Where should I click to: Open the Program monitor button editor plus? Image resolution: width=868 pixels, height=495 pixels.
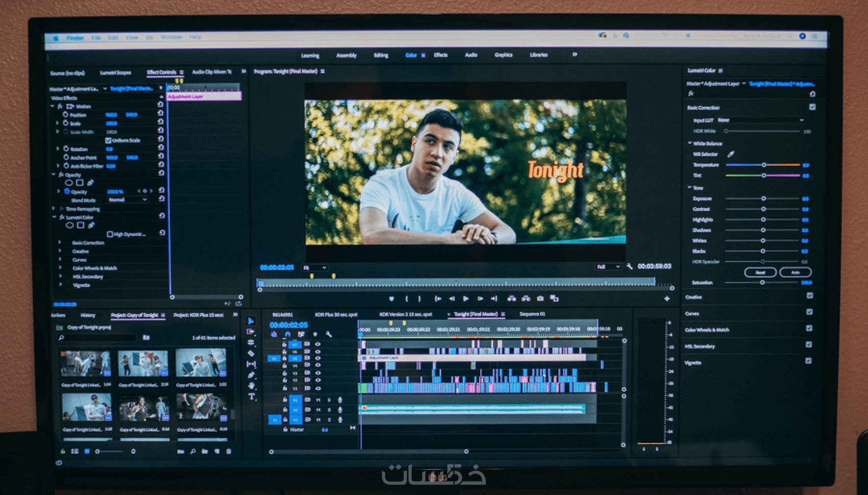[x=667, y=299]
